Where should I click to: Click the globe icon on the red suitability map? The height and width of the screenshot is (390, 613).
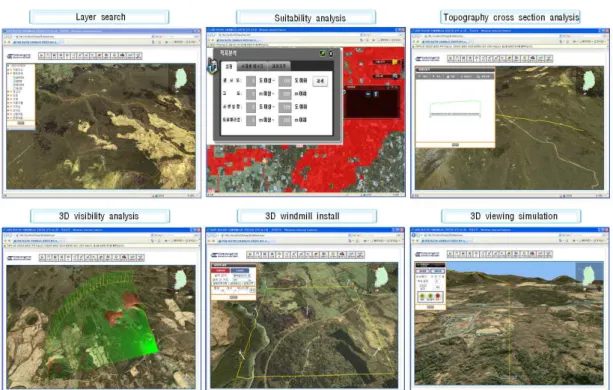[x=395, y=76]
